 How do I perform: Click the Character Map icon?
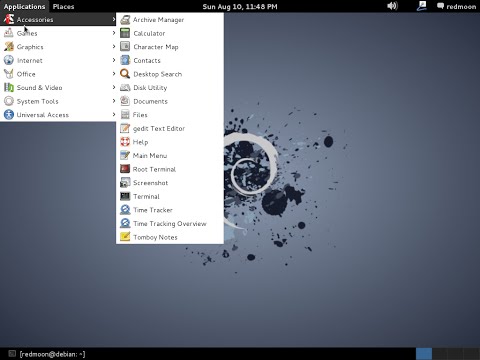point(125,47)
